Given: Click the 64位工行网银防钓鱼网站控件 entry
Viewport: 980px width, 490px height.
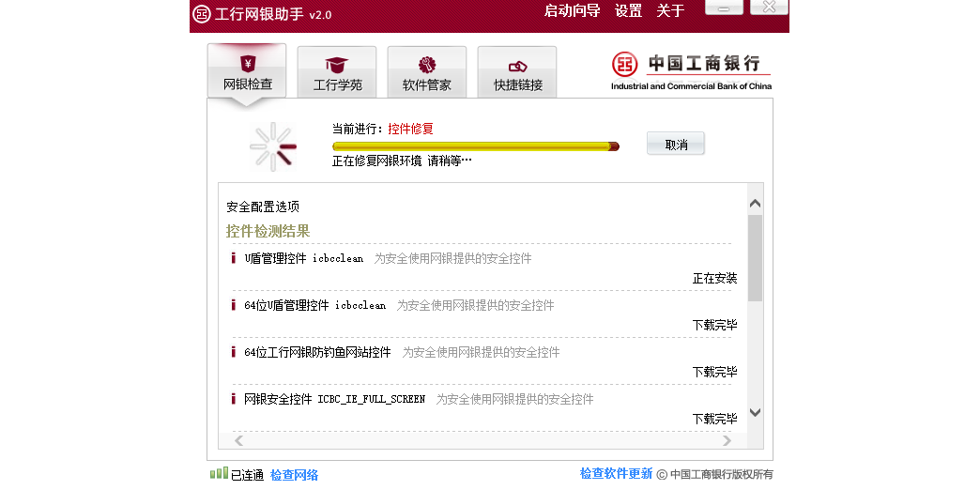Looking at the screenshot, I should [x=317, y=352].
